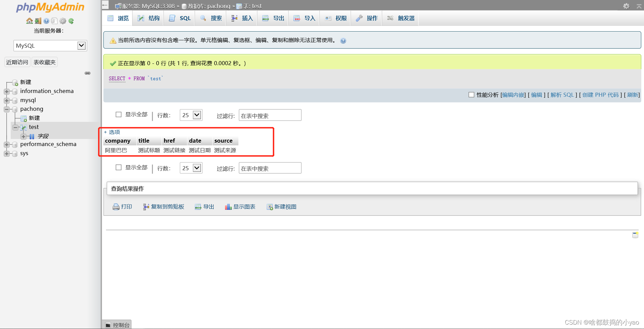This screenshot has height=329, width=644.
Task: Click the 近期访问 recent button
Action: tap(17, 62)
